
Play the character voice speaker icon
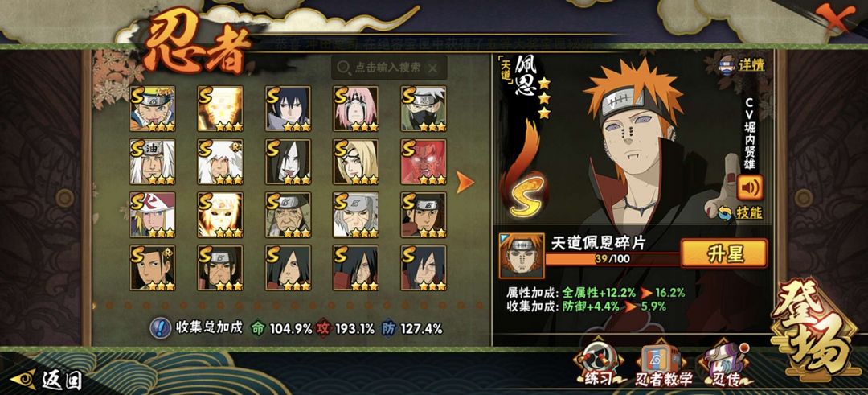(750, 187)
